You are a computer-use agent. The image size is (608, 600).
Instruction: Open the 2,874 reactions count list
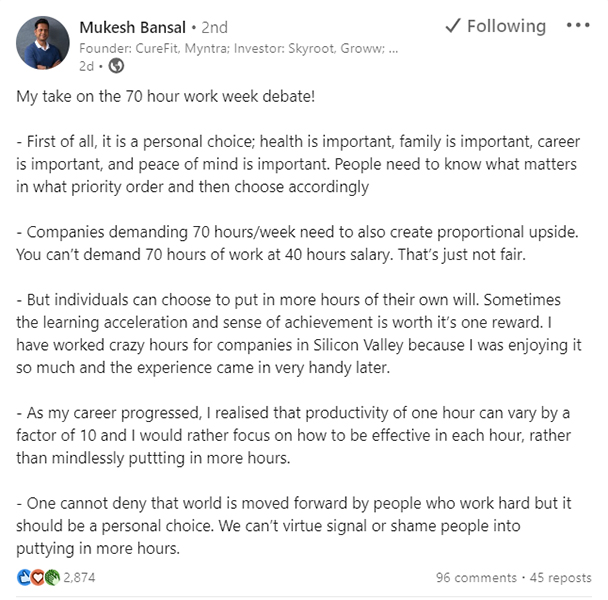point(78,578)
